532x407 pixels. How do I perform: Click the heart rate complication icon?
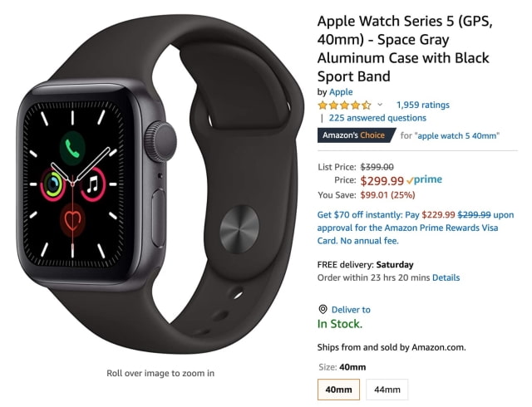click(72, 220)
